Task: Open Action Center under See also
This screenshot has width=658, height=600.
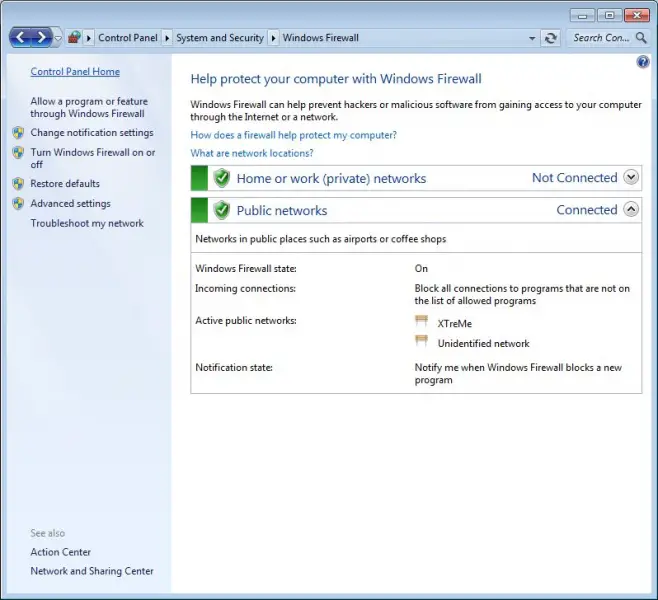Action: pyautogui.click(x=60, y=552)
